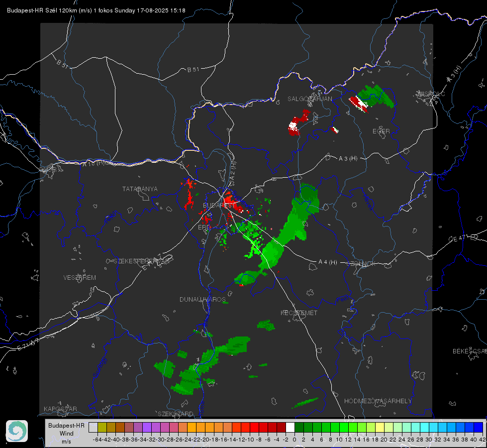Pick the dark red swatch between -4 and -2

[281, 427]
